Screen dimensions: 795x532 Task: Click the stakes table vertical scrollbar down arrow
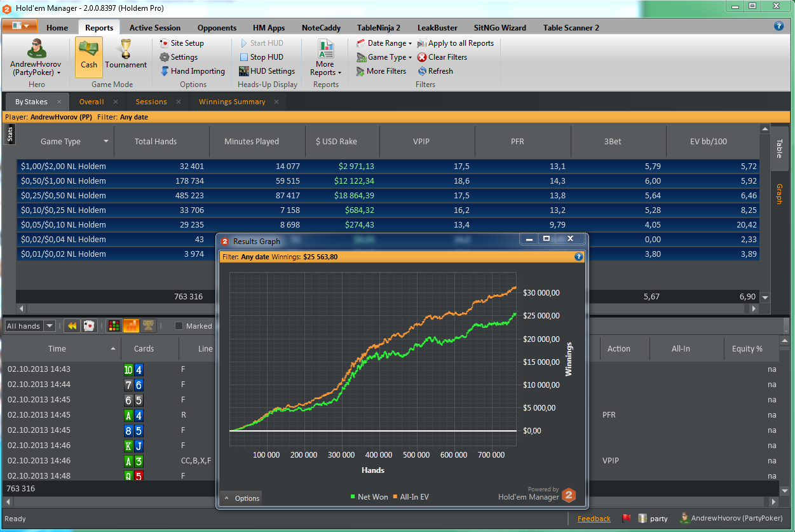point(765,297)
